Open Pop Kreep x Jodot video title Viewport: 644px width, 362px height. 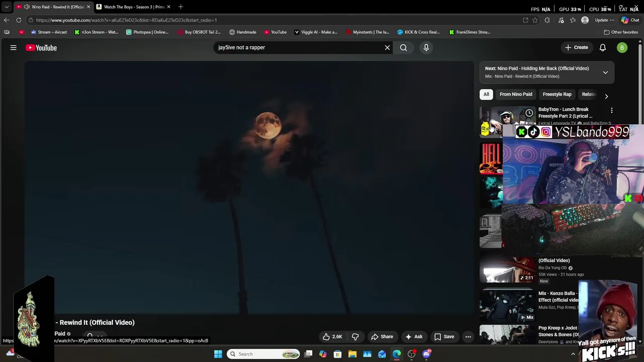tap(558, 331)
